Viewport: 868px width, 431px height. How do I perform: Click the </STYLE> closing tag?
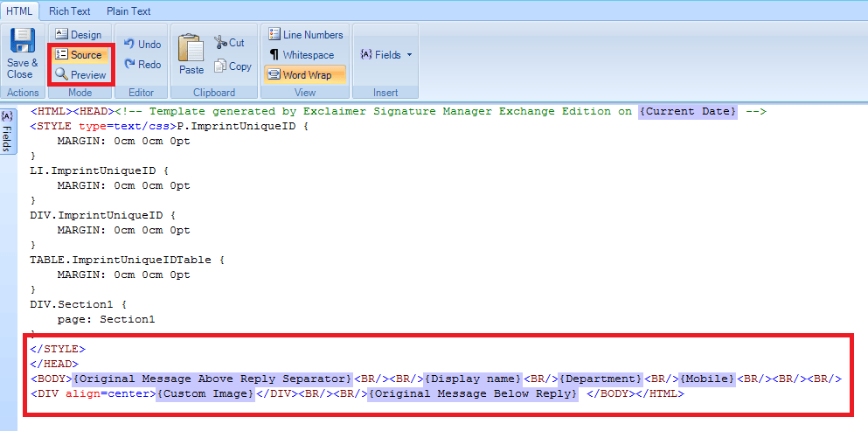point(58,349)
